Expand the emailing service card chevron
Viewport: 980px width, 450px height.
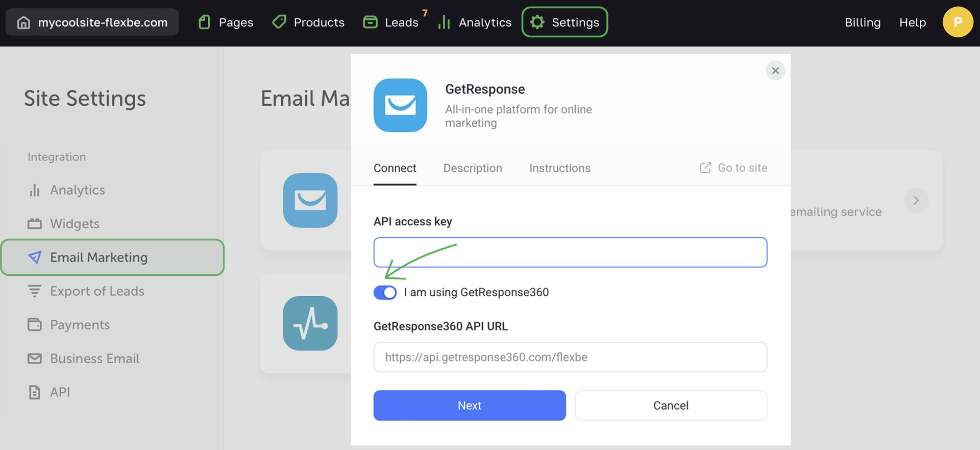tap(916, 201)
